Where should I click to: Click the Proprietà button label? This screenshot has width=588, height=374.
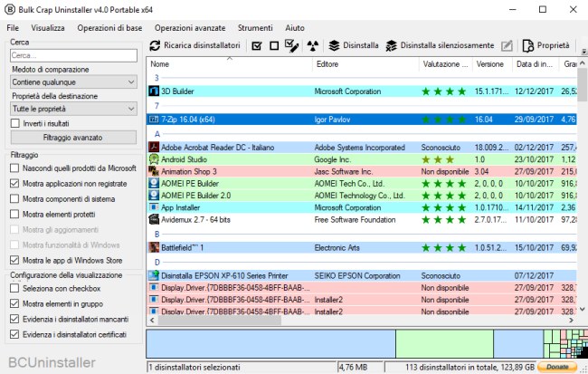(x=553, y=45)
